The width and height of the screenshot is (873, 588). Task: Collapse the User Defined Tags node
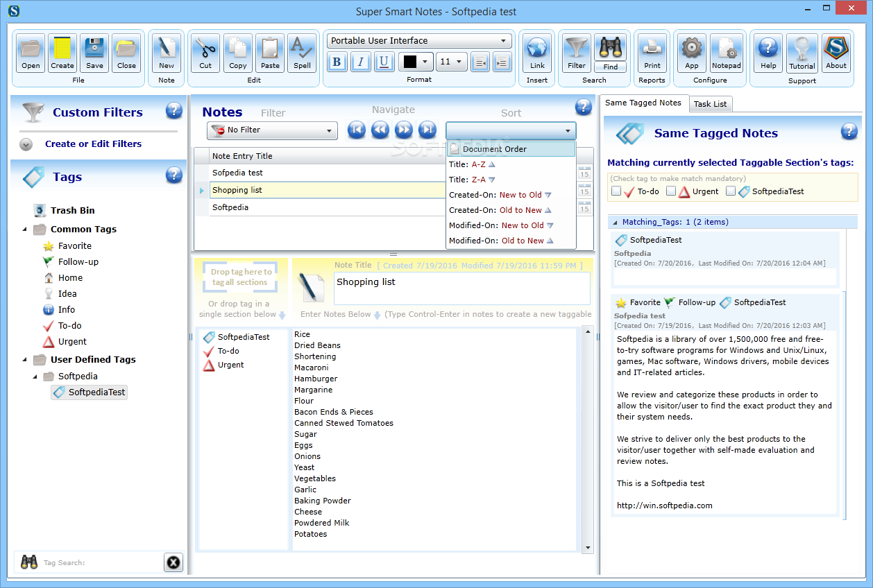[25, 360]
